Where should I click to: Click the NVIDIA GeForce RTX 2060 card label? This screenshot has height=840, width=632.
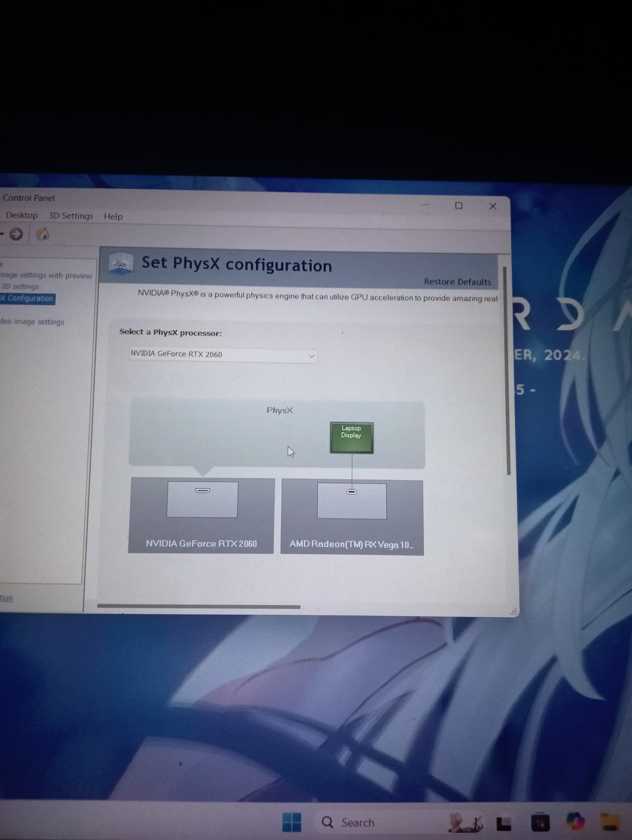(201, 543)
